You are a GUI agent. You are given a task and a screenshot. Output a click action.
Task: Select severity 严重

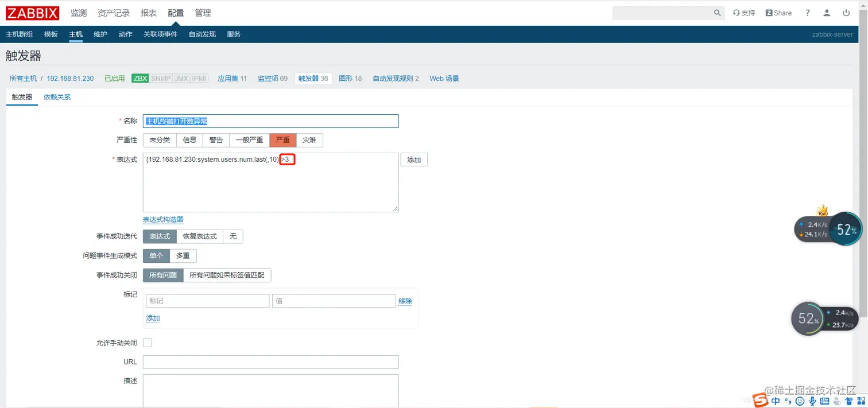coord(283,140)
